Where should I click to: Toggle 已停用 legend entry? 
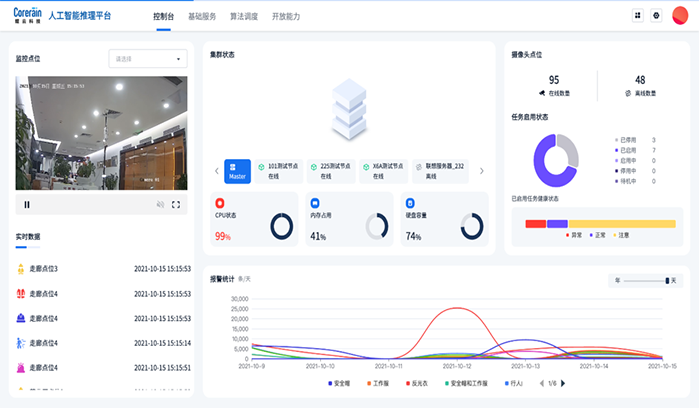click(625, 140)
